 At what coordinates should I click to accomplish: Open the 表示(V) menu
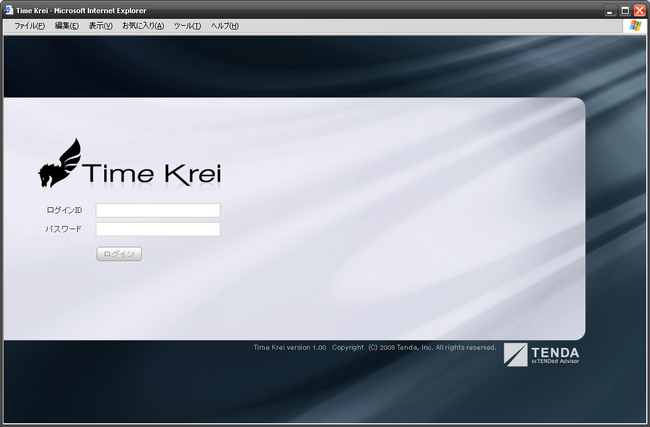pos(100,26)
